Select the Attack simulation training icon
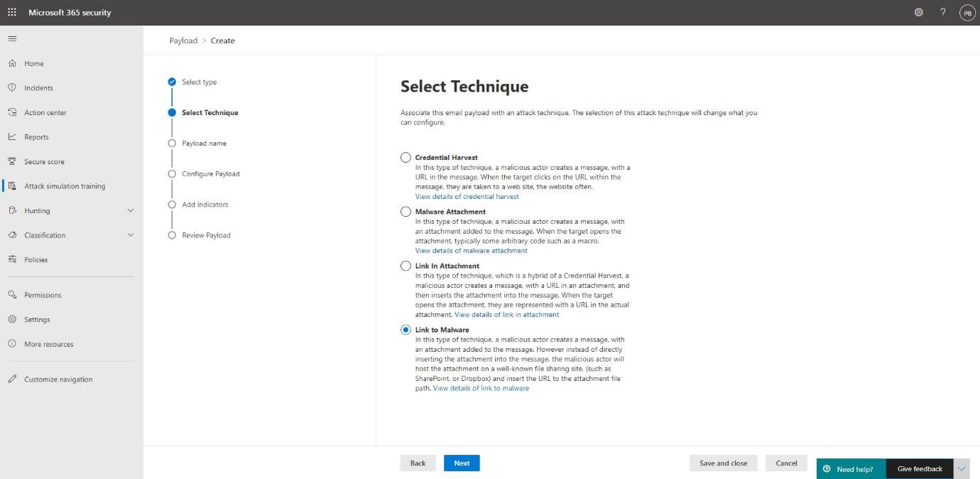Viewport: 980px width, 479px height. [13, 185]
